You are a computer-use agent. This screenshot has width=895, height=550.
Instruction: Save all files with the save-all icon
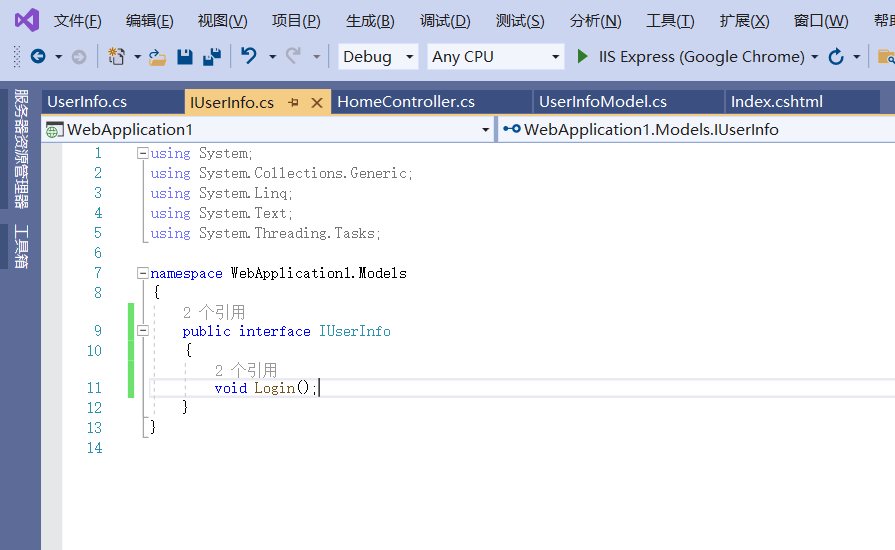(x=212, y=57)
